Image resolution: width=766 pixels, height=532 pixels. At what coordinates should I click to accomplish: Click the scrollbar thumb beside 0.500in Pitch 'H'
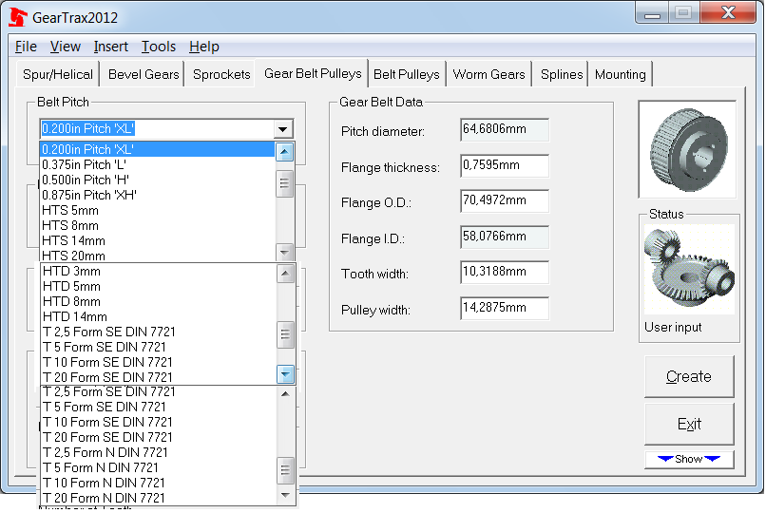(285, 183)
